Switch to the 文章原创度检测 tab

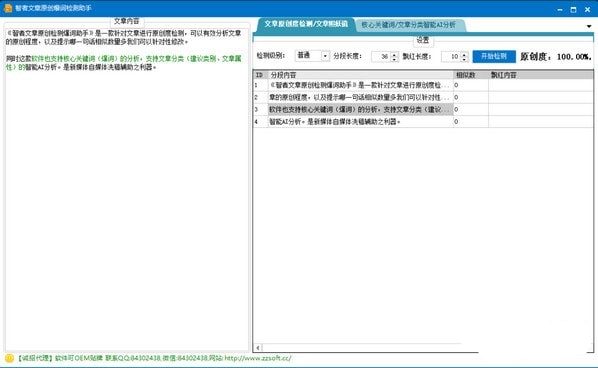(x=305, y=24)
